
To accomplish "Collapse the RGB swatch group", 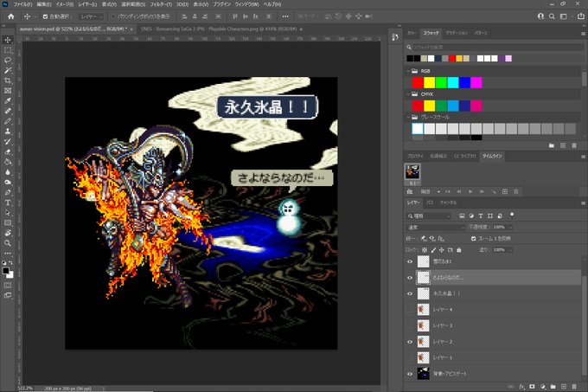I will [408, 71].
